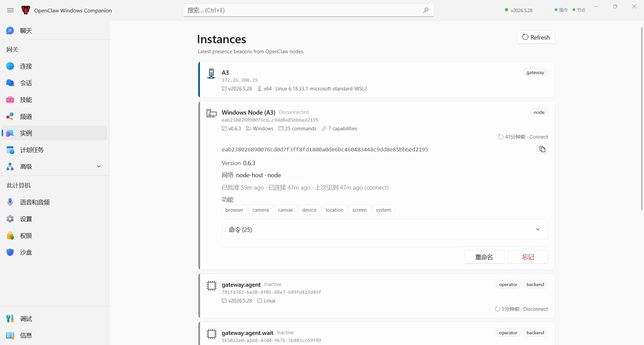The image size is (644, 345).
Task: Click the A3 gateway server icon
Action: tap(211, 74)
